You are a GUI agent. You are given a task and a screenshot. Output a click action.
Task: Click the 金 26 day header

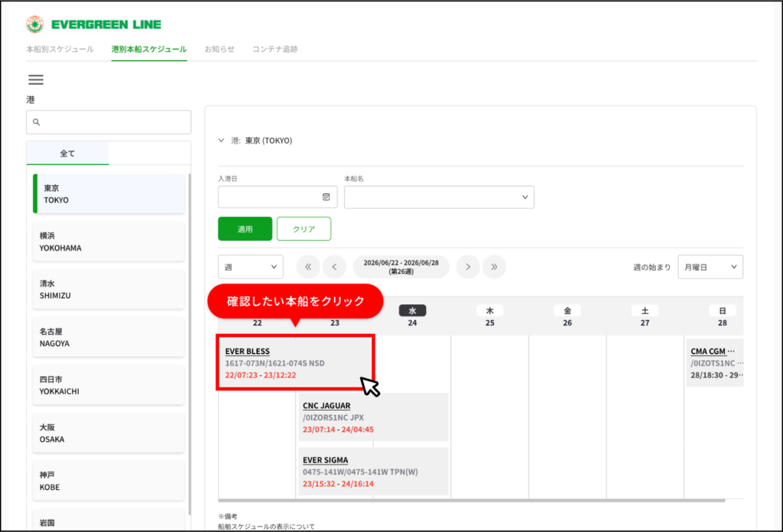coord(567,316)
